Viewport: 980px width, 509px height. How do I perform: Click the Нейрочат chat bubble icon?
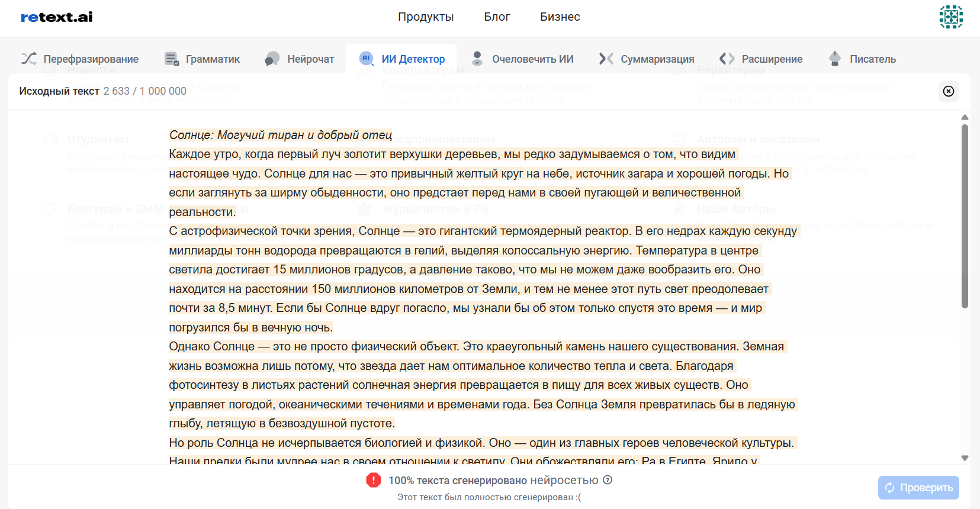point(272,59)
